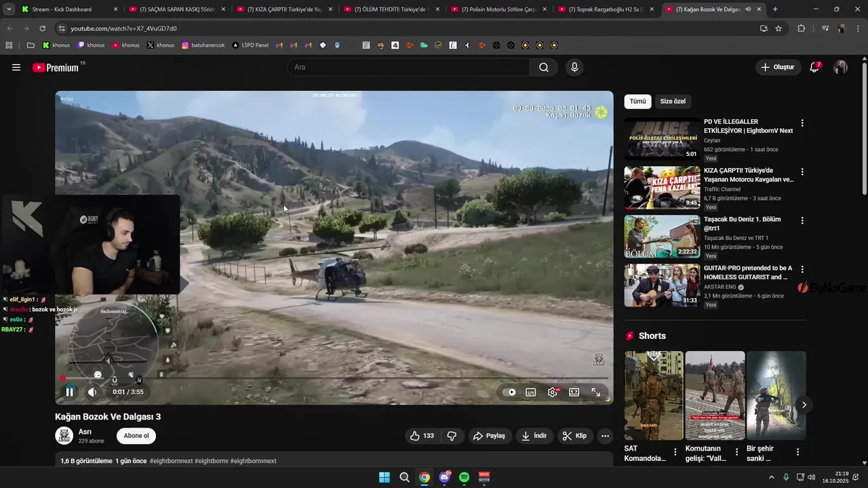This screenshot has height=488, width=868.
Task: Switch to Stream - Kick Dashboard tab
Action: [68, 9]
